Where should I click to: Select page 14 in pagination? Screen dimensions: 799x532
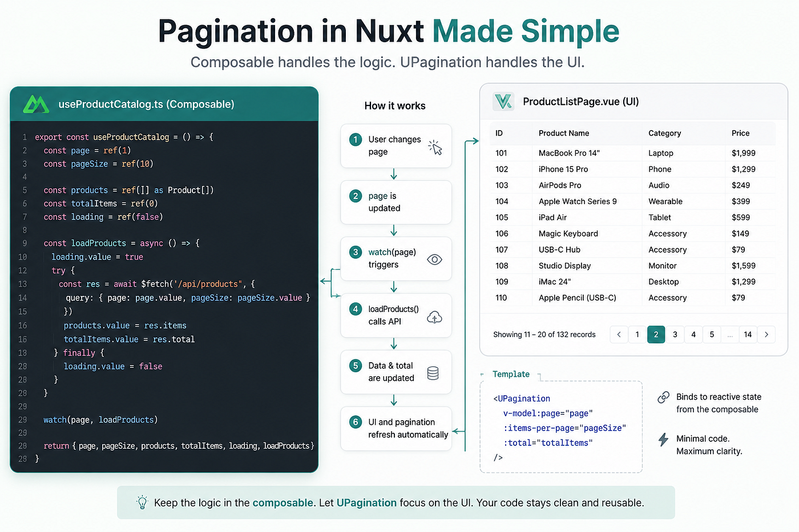pyautogui.click(x=748, y=335)
